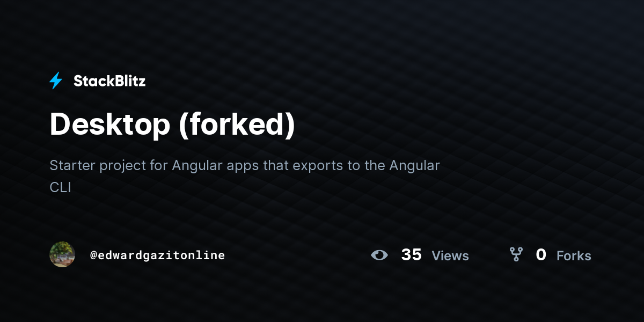Viewport: 644px width, 322px height.
Task: Click the Views label
Action: 450,256
